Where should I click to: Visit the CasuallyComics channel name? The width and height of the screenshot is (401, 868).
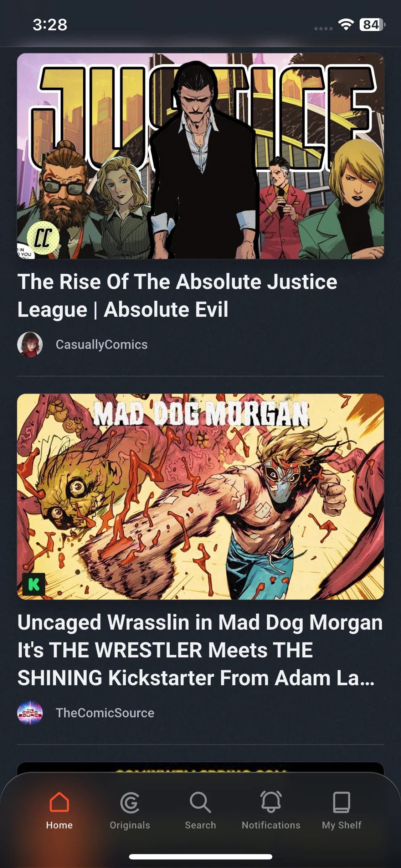coord(102,345)
